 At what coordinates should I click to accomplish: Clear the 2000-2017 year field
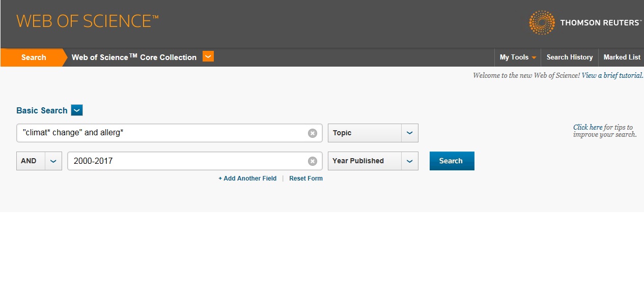313,161
